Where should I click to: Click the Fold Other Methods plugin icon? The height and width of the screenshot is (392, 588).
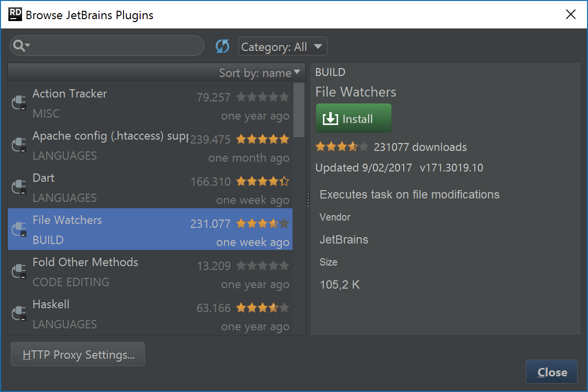tap(19, 271)
